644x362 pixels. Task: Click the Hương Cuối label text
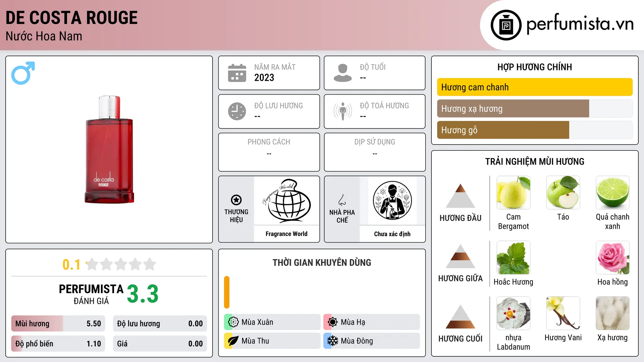pos(460,339)
